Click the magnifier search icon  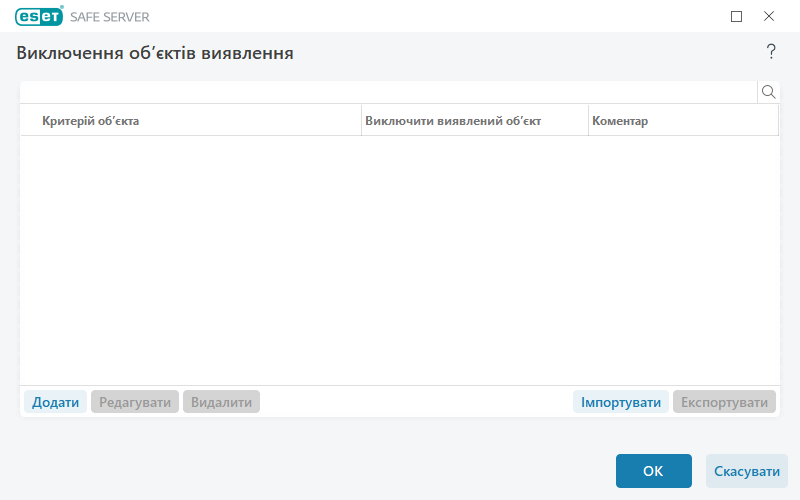click(x=769, y=92)
